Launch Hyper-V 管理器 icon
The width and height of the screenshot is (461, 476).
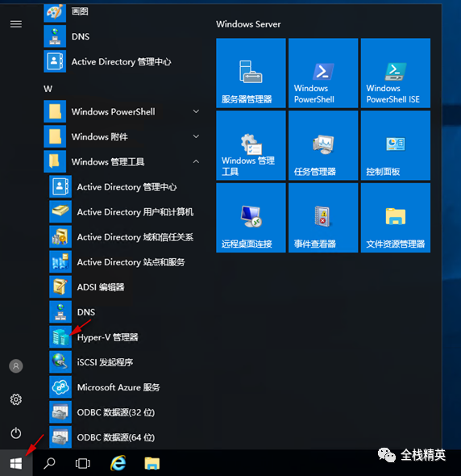coord(60,337)
